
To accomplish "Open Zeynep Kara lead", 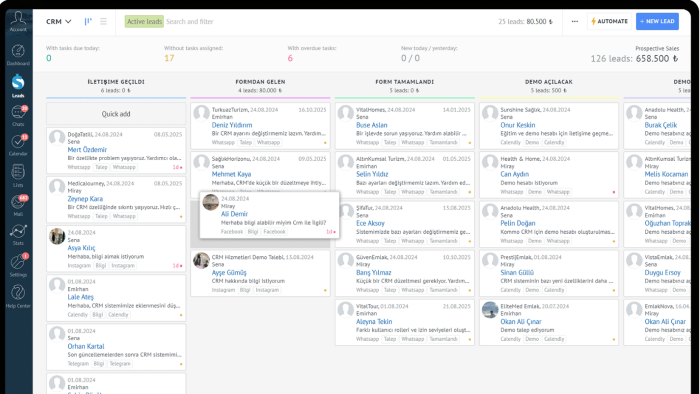I will pyautogui.click(x=85, y=199).
